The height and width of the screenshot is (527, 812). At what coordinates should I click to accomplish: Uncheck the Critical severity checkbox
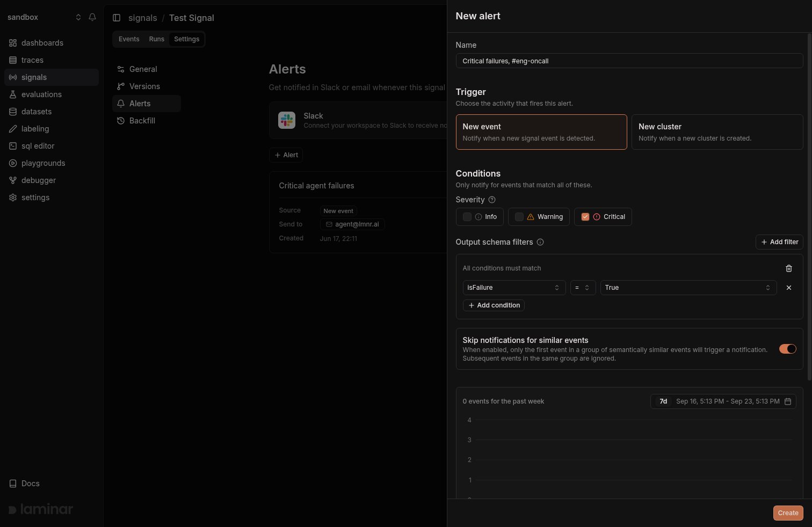[x=585, y=217]
